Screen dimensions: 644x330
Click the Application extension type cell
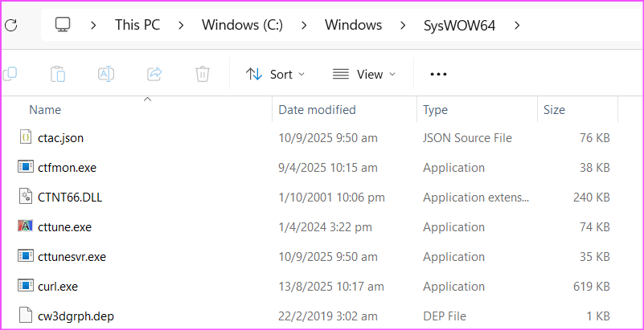pyautogui.click(x=476, y=198)
